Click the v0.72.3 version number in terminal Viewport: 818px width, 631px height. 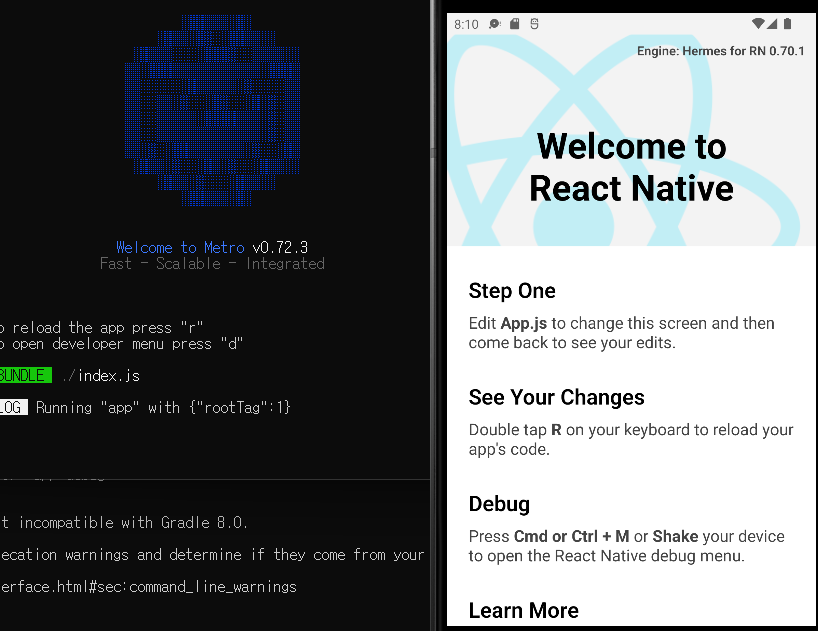tap(280, 247)
